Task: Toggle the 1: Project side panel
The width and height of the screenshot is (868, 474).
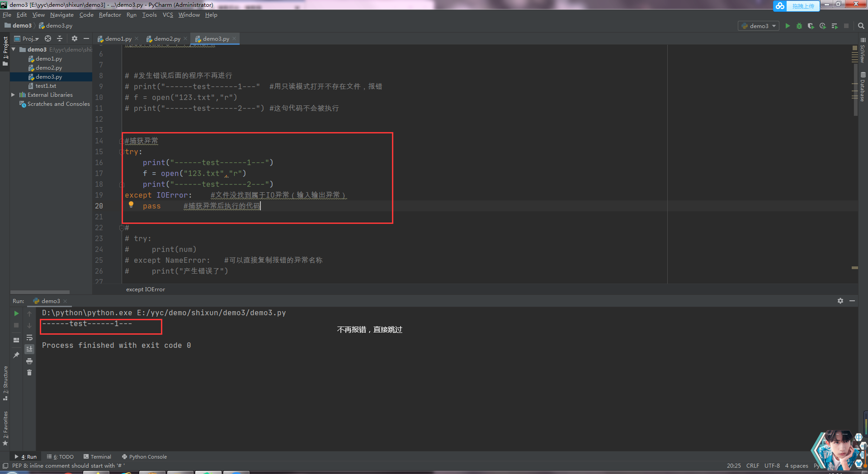Action: [5, 51]
